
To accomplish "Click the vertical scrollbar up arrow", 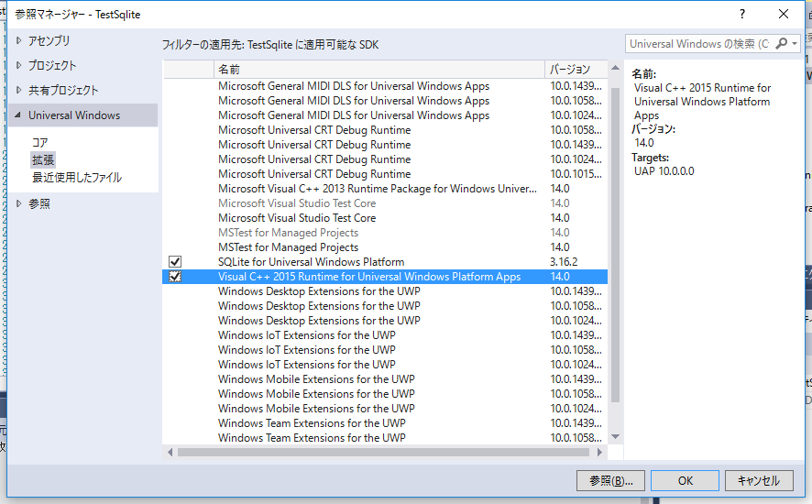I will point(615,68).
